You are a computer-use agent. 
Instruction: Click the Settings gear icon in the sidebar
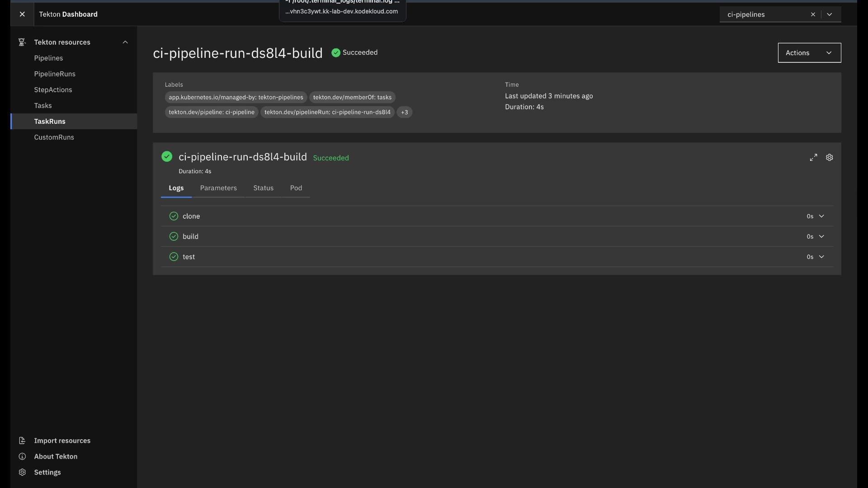(x=22, y=472)
